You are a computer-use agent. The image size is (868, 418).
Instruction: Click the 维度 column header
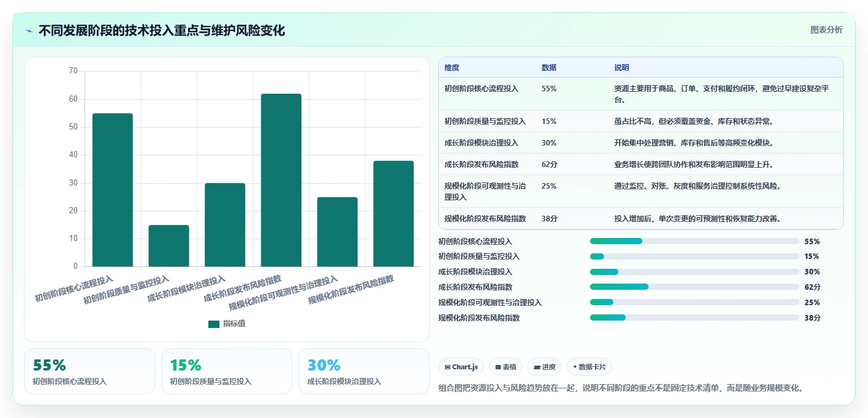[452, 68]
